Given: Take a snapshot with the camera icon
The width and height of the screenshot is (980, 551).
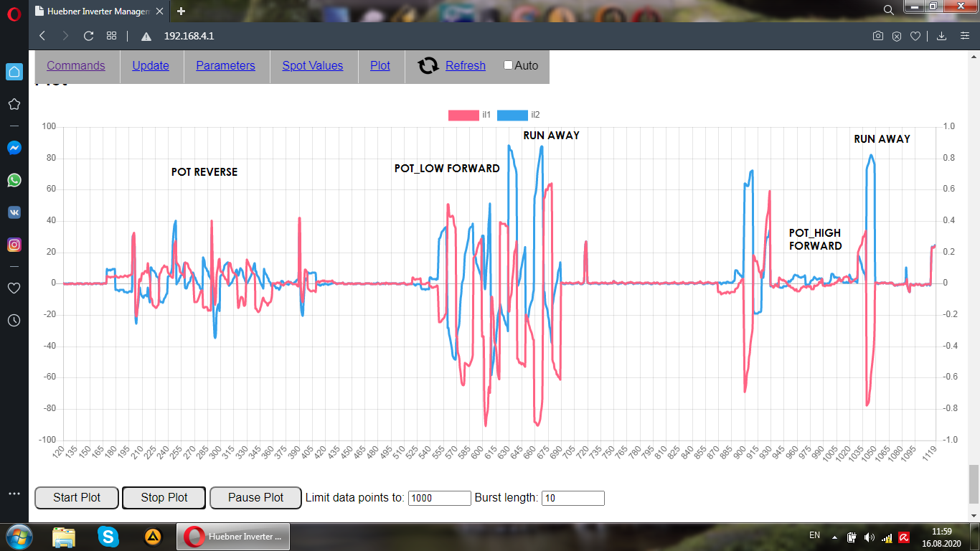Looking at the screenshot, I should click(877, 36).
